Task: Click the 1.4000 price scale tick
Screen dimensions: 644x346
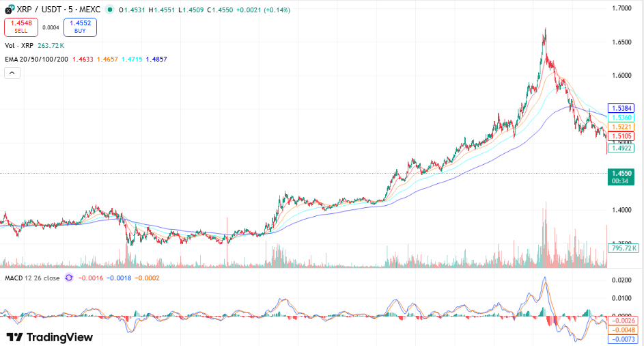Action: (621, 210)
